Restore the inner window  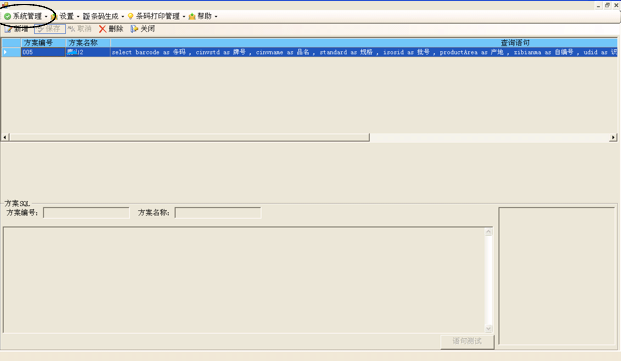click(608, 6)
